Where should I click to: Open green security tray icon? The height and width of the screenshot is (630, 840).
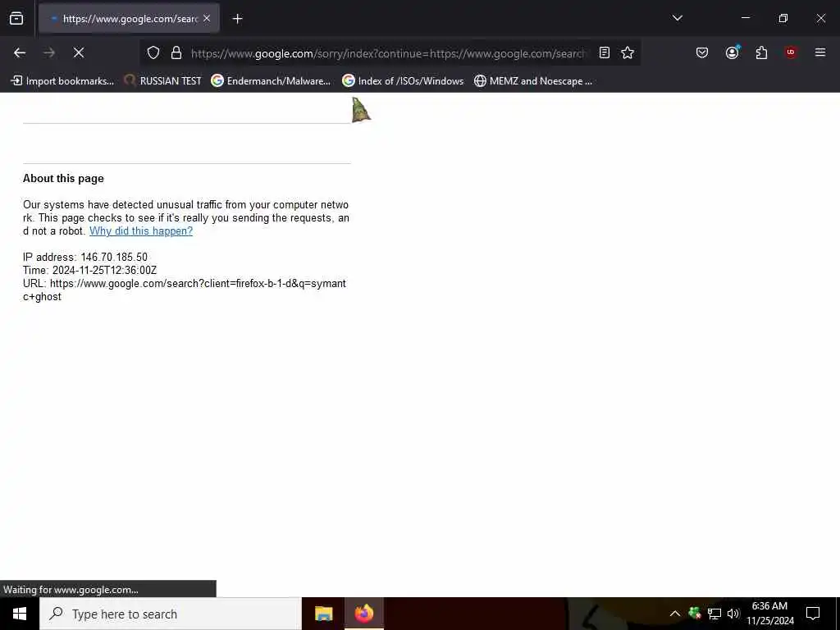click(x=695, y=614)
